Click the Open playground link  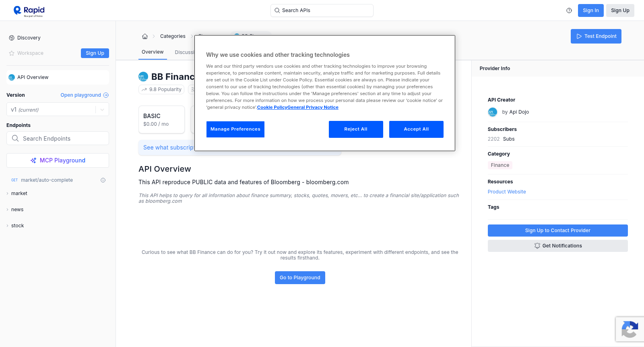[85, 95]
